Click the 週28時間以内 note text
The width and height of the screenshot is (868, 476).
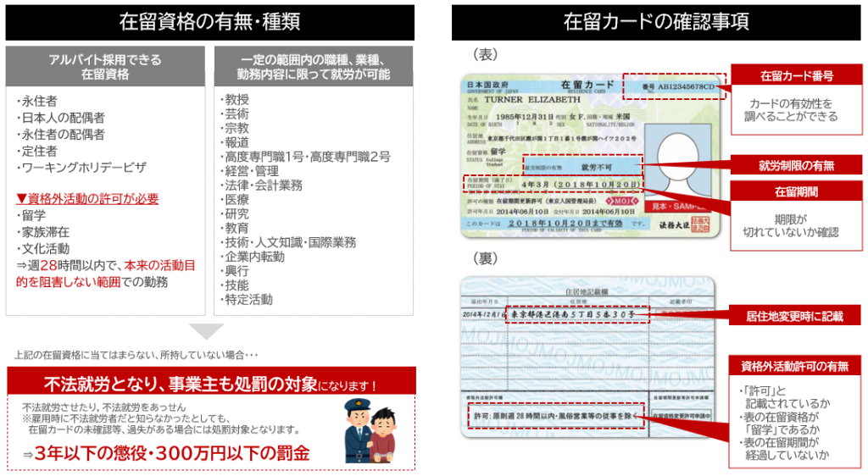coord(106,274)
